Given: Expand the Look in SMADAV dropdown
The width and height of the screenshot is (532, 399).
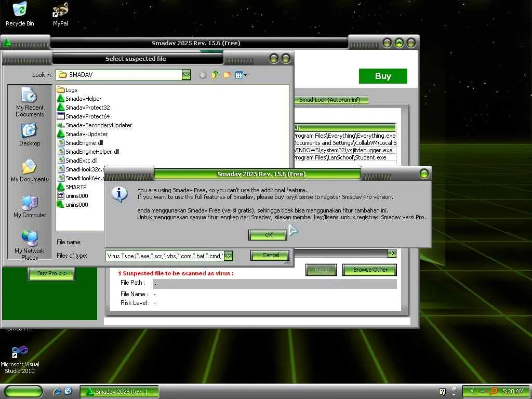Looking at the screenshot, I should 187,75.
